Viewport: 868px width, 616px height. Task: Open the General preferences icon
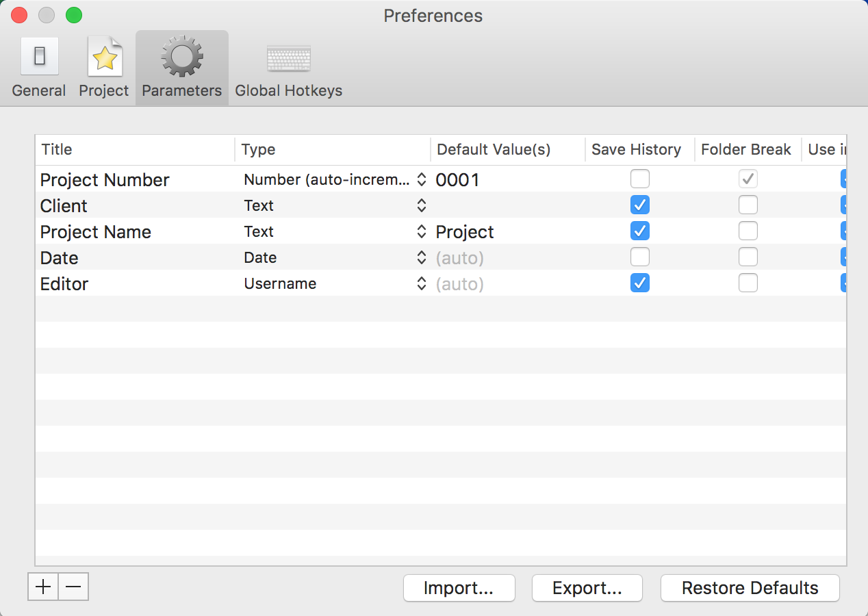point(39,57)
